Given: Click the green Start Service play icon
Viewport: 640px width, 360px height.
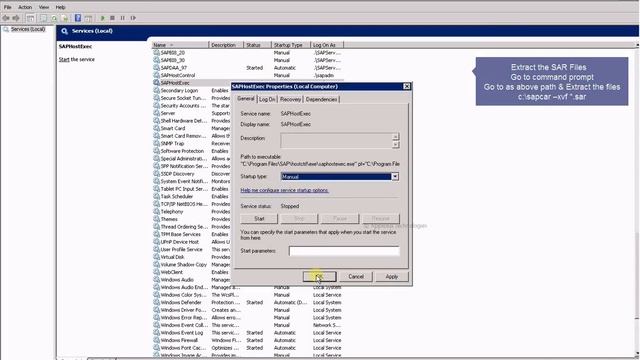Looking at the screenshot, I should (103, 18).
